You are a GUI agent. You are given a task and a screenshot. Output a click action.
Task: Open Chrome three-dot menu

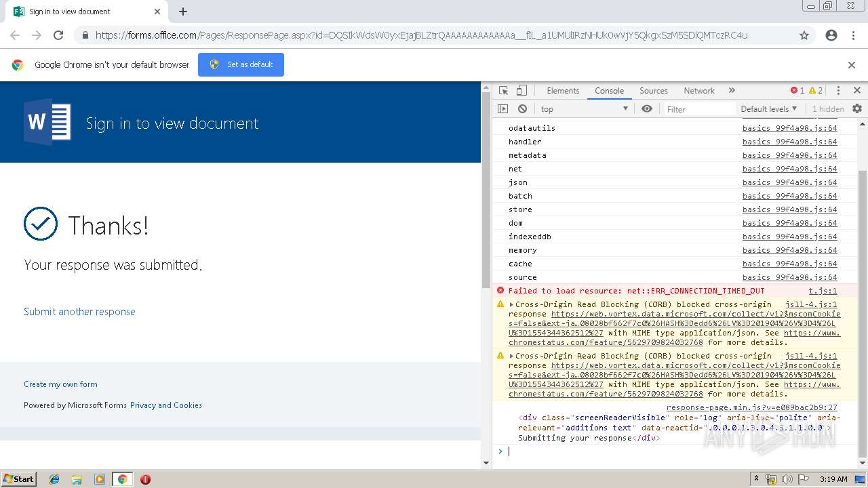(853, 35)
